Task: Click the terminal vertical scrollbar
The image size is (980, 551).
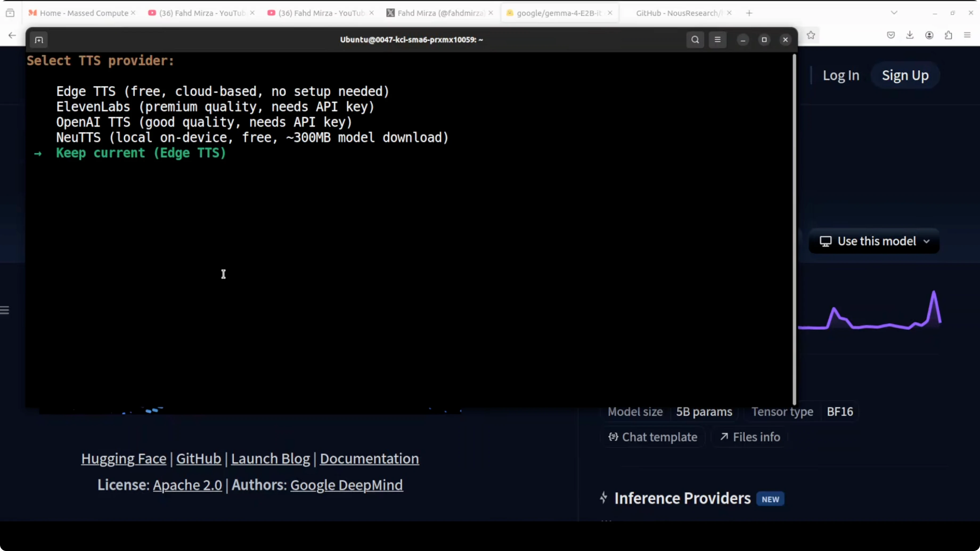Action: (x=794, y=228)
